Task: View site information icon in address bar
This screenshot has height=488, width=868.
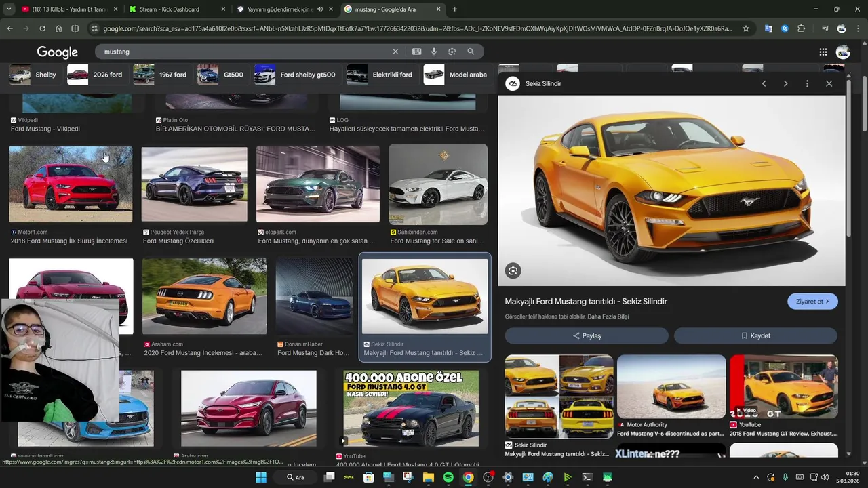Action: point(94,28)
